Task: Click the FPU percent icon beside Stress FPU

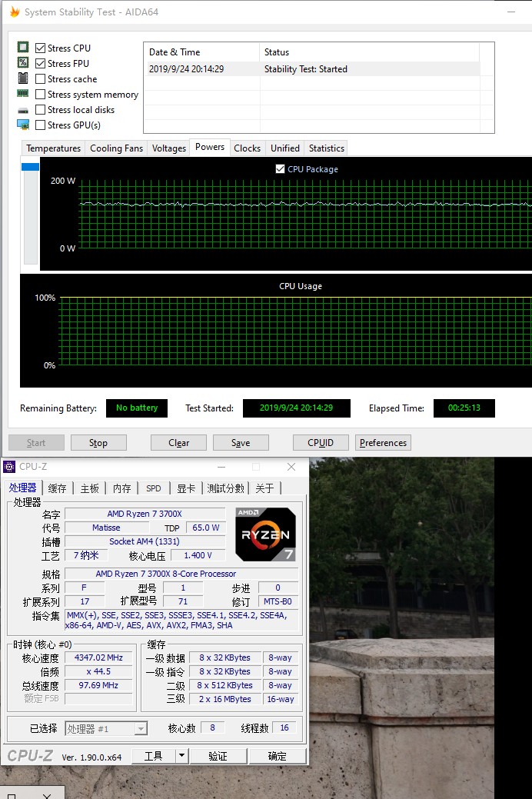Action: click(x=23, y=63)
